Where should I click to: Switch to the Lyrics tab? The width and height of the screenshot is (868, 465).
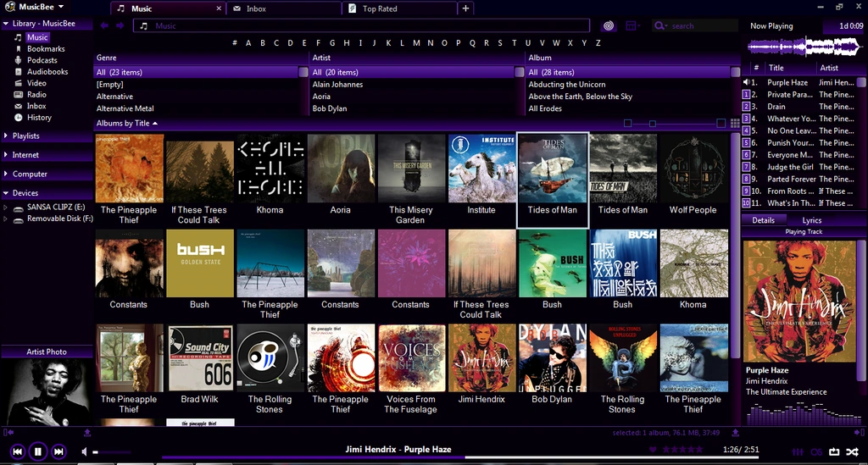coord(811,220)
